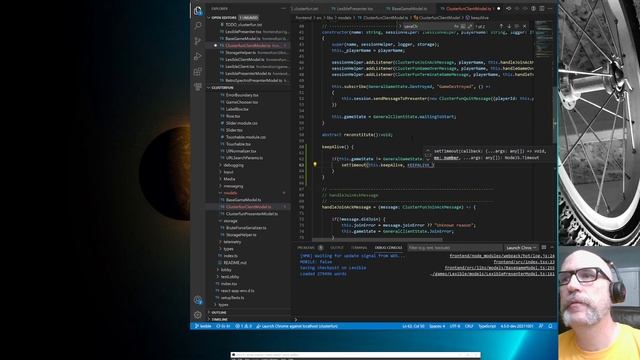Open the Output panel tab
The width and height of the screenshot is (640, 360).
(x=337, y=248)
